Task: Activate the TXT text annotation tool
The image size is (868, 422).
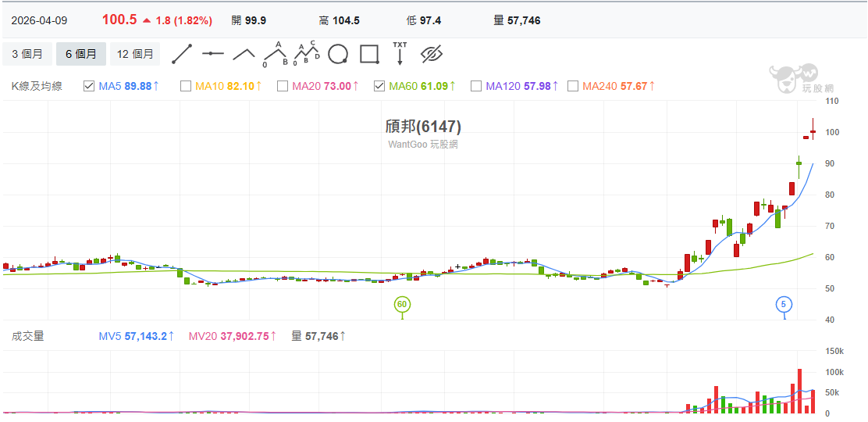Action: [x=400, y=53]
